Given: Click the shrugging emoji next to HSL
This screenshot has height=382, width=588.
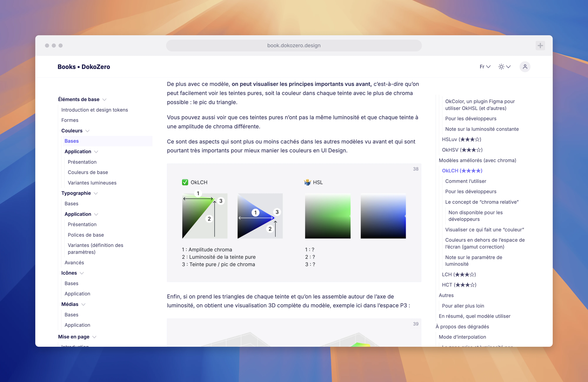Looking at the screenshot, I should pos(307,182).
